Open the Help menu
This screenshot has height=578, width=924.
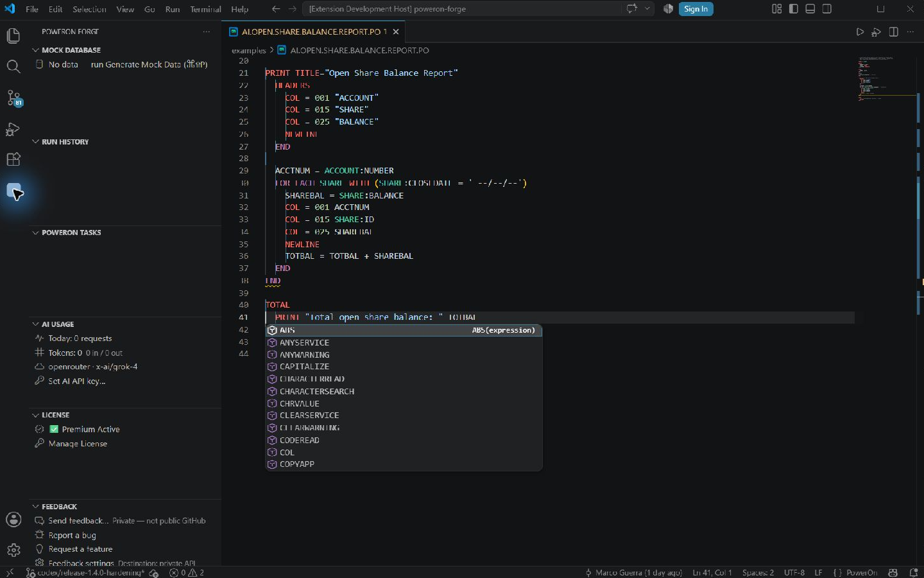240,9
